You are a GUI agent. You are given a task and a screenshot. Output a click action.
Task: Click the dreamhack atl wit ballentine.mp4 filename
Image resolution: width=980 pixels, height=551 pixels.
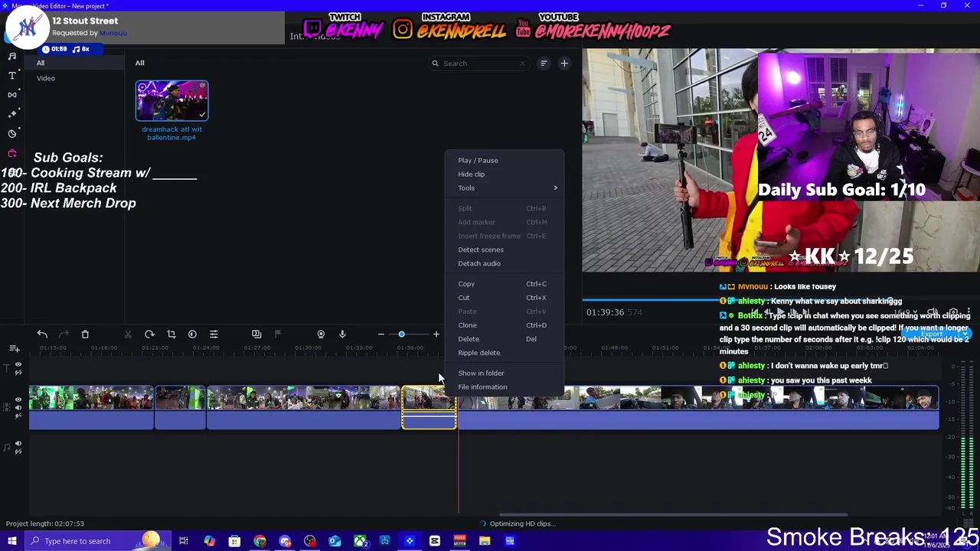[171, 133]
